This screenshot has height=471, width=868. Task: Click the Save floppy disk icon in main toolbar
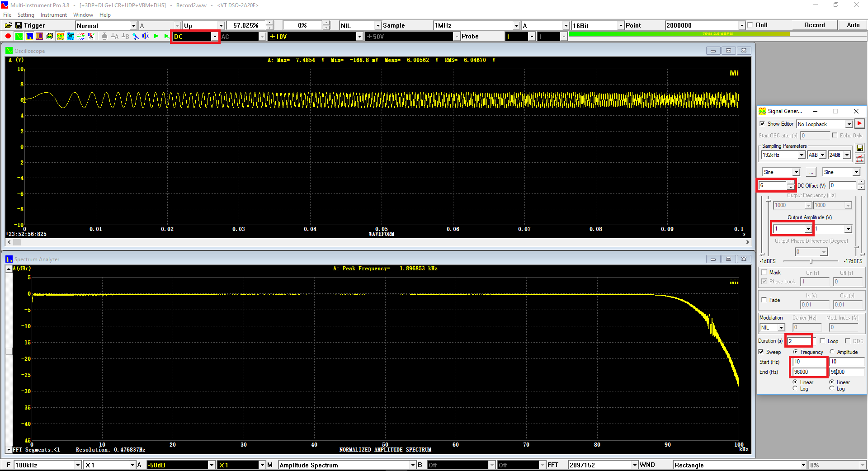pyautogui.click(x=19, y=25)
